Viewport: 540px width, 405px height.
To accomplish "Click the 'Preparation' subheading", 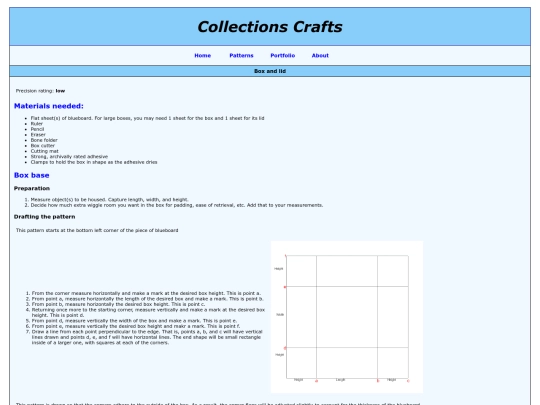I will 32,188.
